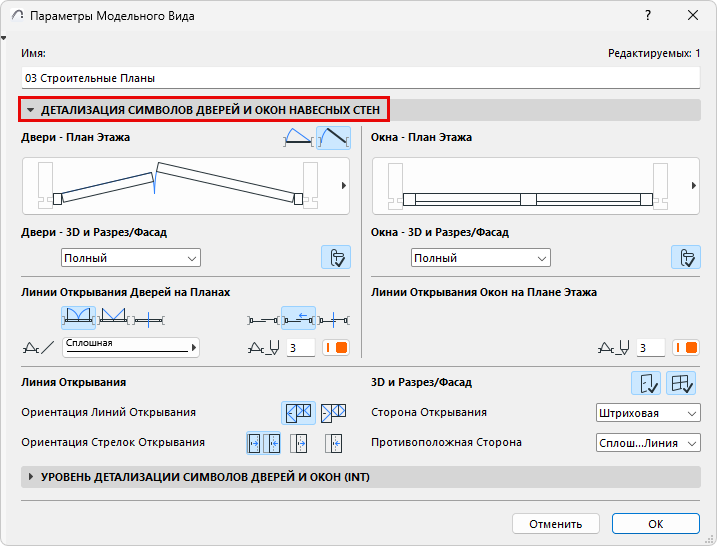This screenshot has height=546, width=717.
Task: Confirm settings with the OK button
Action: 656,524
